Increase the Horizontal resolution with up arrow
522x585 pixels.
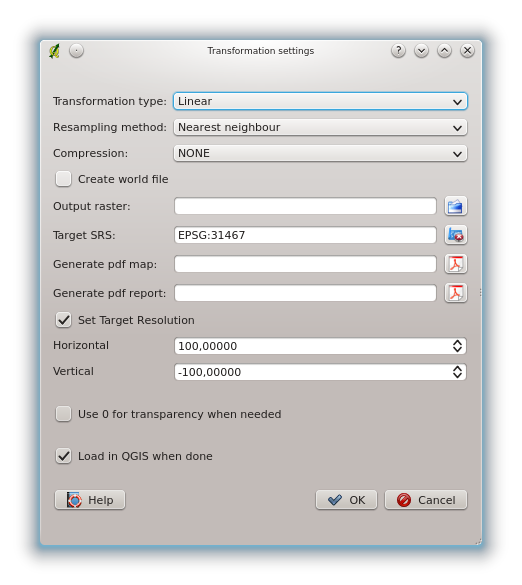(457, 342)
